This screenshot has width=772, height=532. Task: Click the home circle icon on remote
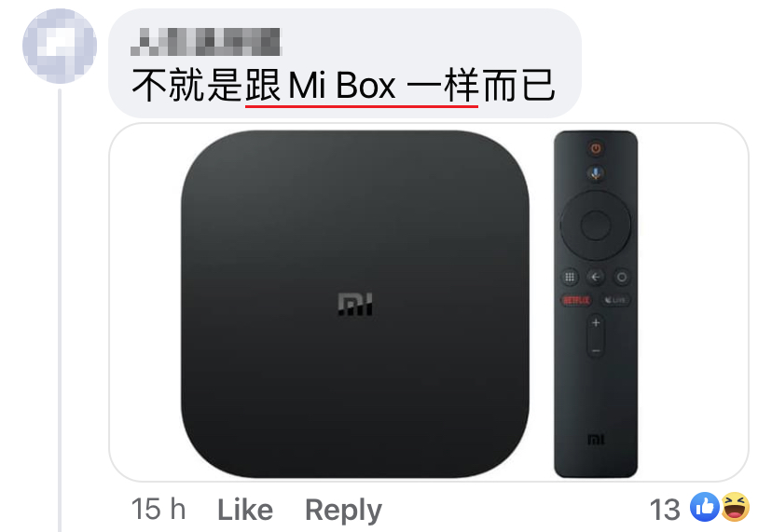[622, 277]
